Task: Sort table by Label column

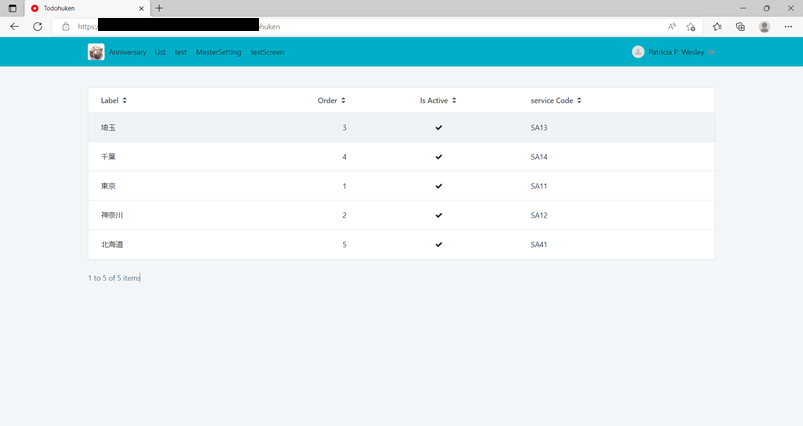Action: [113, 100]
